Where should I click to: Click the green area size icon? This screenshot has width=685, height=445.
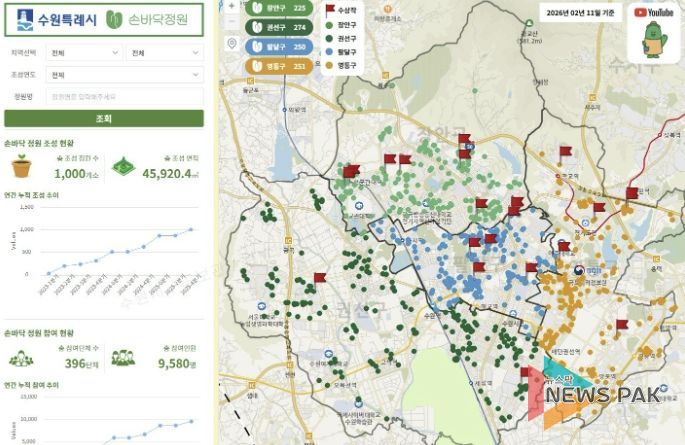tap(122, 167)
